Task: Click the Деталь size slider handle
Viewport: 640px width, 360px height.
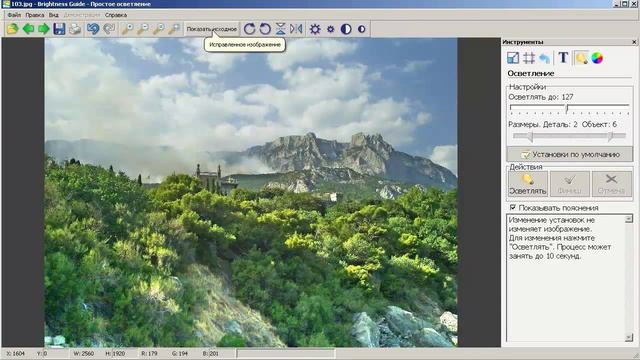Action: 530,137
